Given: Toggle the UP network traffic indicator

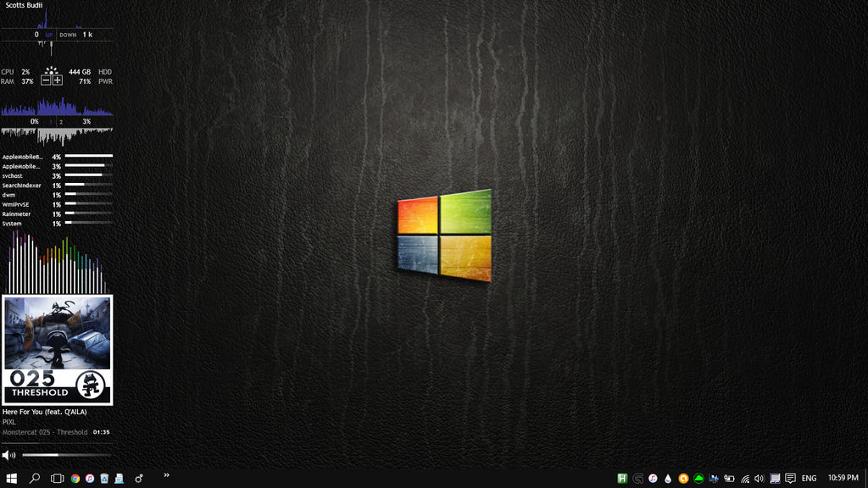Looking at the screenshot, I should pos(51,34).
